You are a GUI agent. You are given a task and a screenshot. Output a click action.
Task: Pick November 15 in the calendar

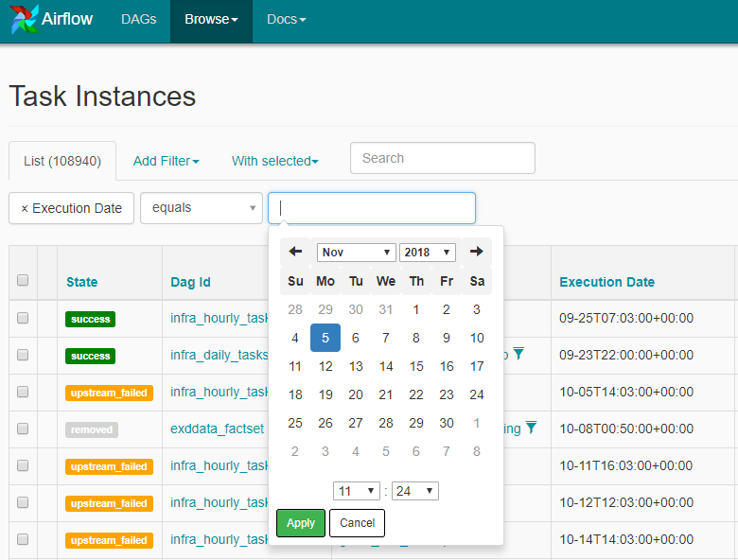coord(416,366)
